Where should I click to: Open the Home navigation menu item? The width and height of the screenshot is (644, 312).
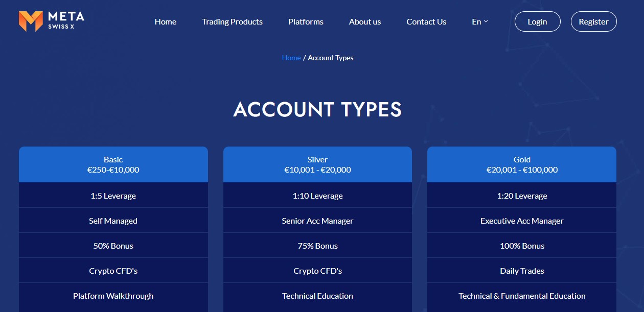(x=166, y=21)
